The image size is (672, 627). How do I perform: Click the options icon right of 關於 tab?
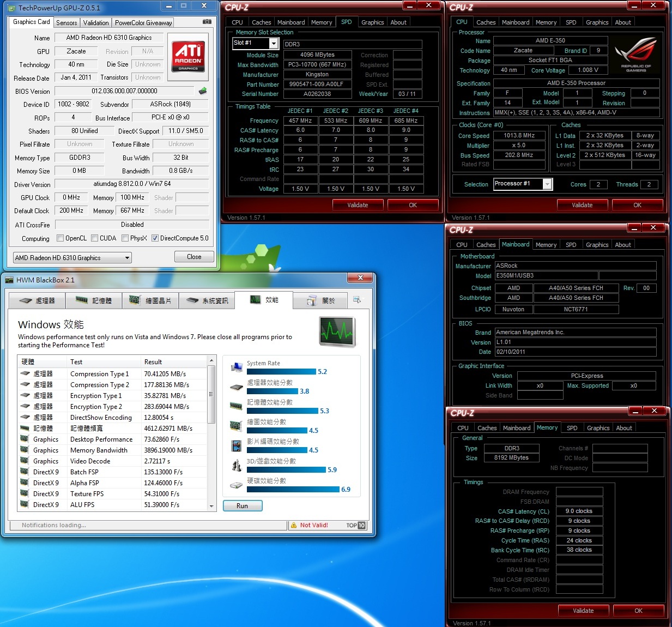tap(357, 300)
